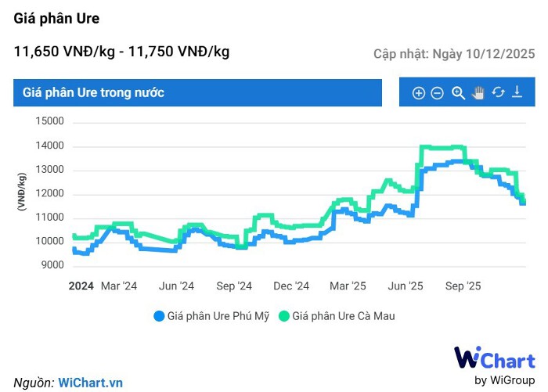548x392 pixels.
Task: Click the zoom out minus icon
Action: [438, 93]
